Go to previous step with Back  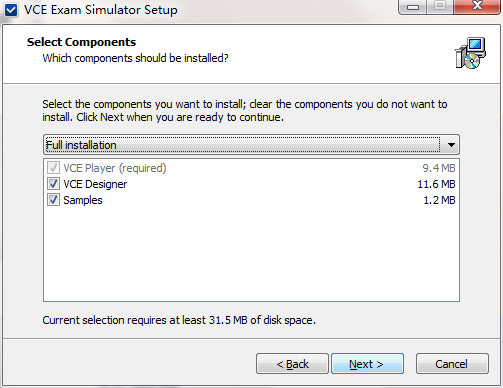292,364
